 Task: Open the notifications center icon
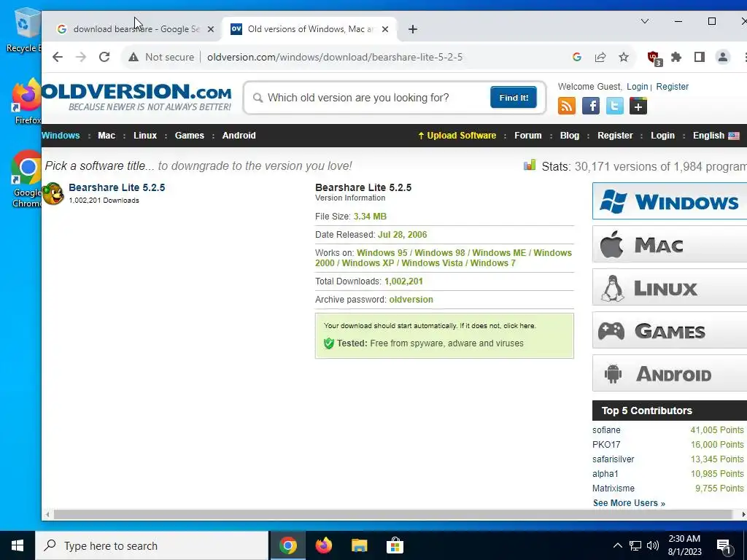pos(724,545)
